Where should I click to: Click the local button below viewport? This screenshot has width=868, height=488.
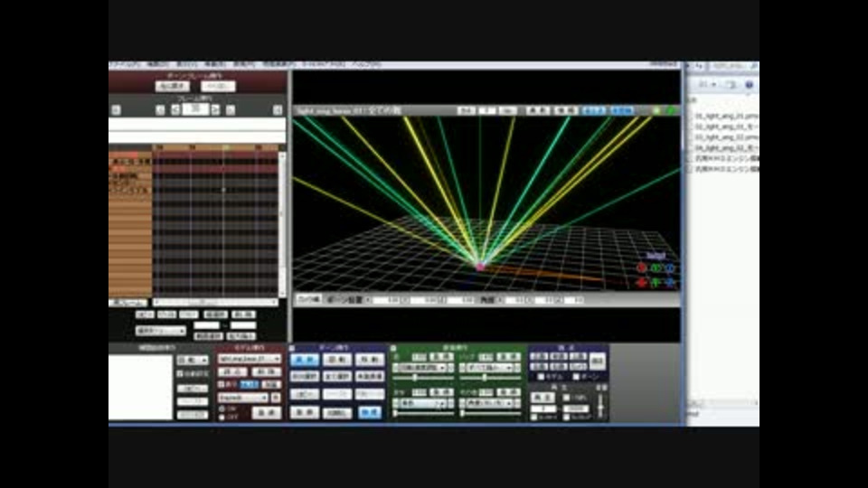click(309, 299)
